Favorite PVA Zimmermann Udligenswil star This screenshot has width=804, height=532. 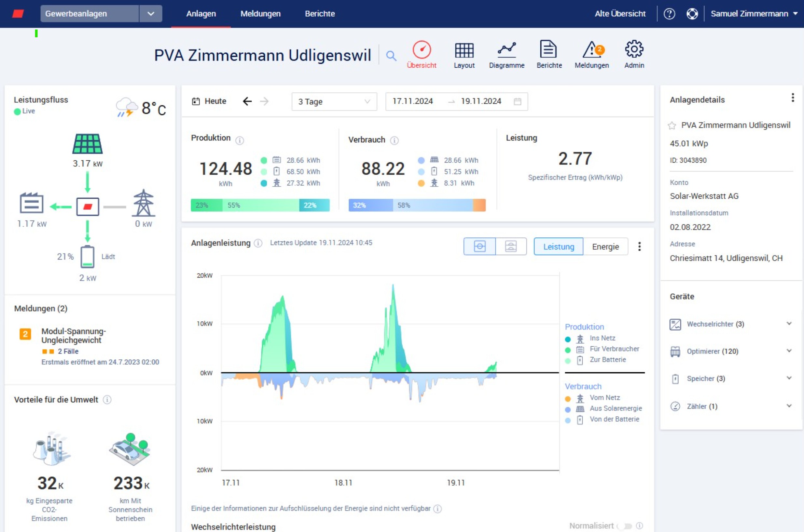click(671, 126)
